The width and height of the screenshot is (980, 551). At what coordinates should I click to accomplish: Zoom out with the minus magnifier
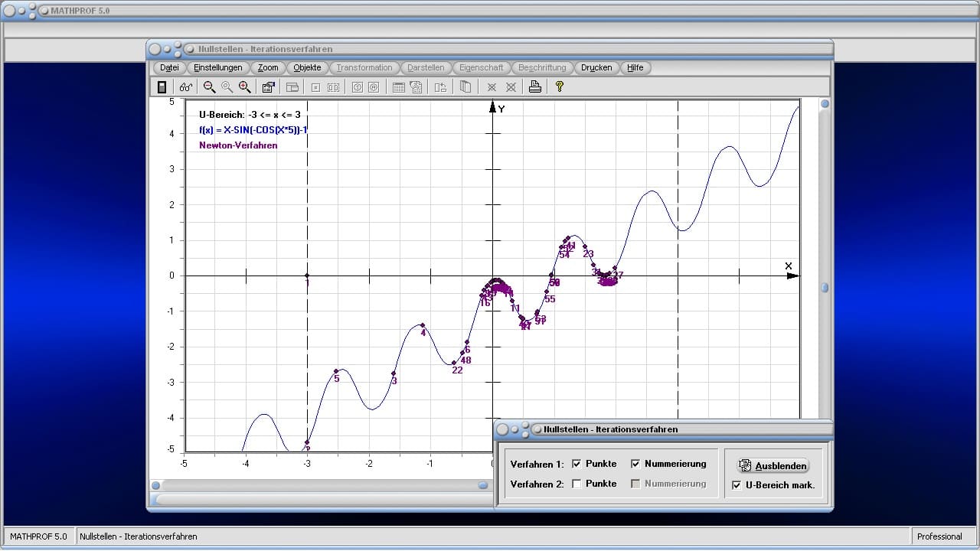tap(209, 87)
